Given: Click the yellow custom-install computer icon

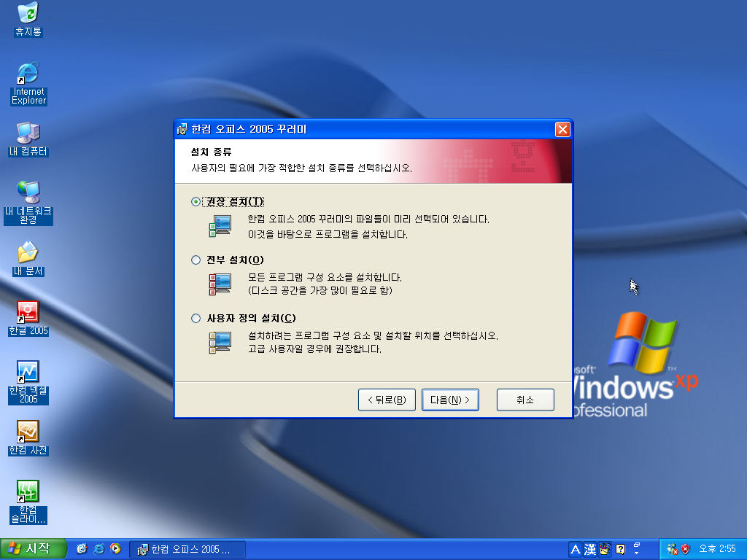Looking at the screenshot, I should [220, 343].
